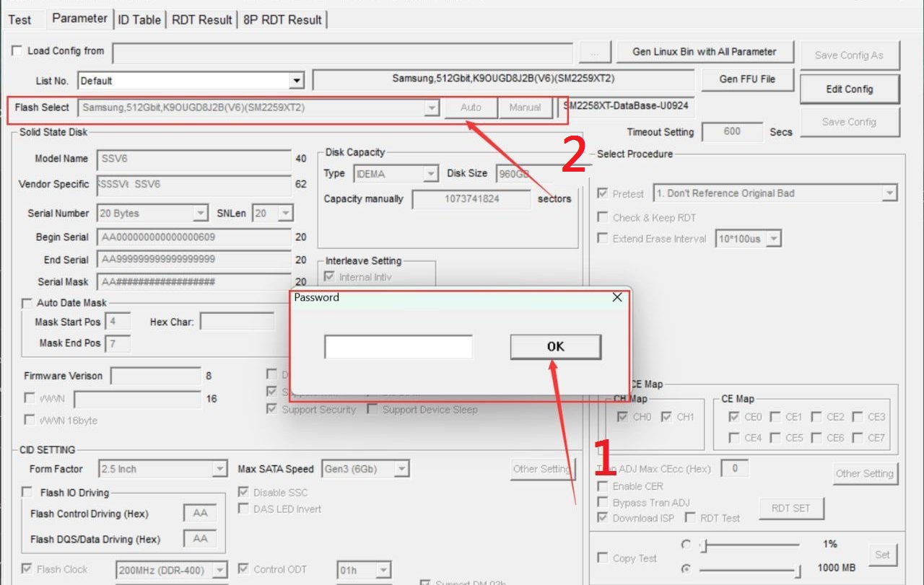Screen dimensions: 924x585
Task: Toggle the Disable SSC checkbox
Action: point(243,493)
